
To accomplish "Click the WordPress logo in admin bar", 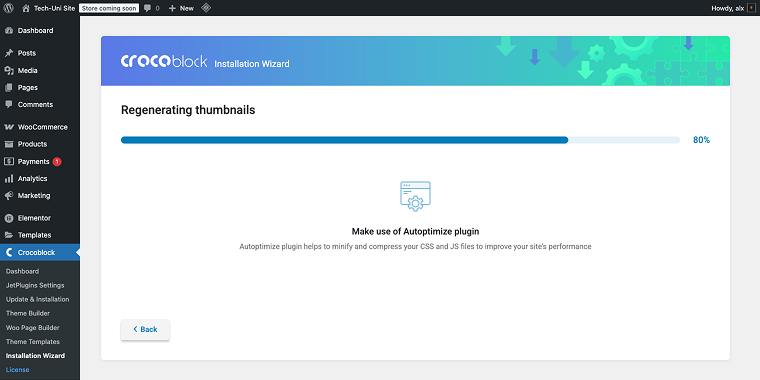I will click(8, 8).
